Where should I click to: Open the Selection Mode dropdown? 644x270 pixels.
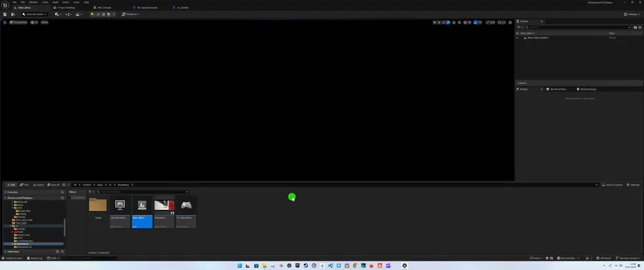(34, 14)
